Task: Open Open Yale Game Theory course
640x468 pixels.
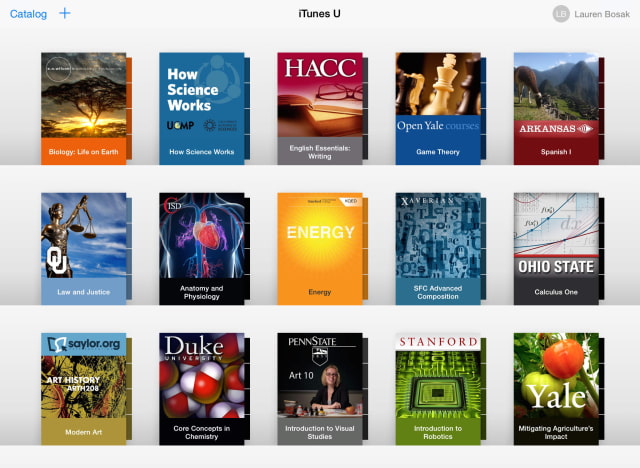Action: click(x=438, y=109)
